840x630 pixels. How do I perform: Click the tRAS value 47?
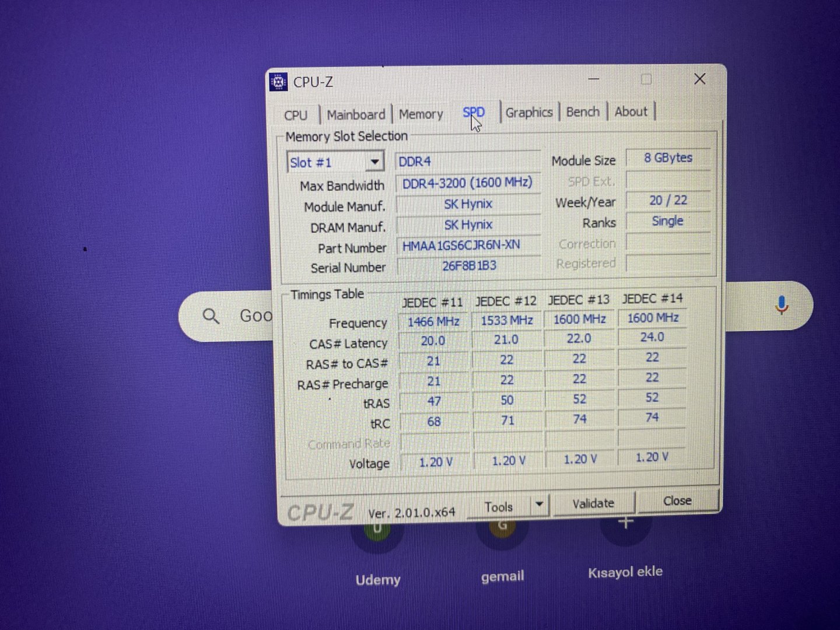pos(434,401)
